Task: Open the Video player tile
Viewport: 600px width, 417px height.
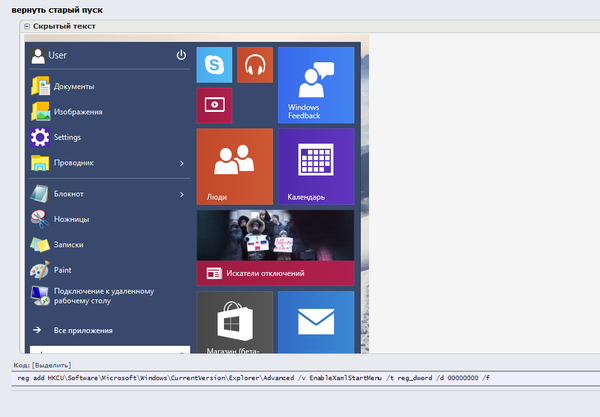Action: [x=214, y=105]
